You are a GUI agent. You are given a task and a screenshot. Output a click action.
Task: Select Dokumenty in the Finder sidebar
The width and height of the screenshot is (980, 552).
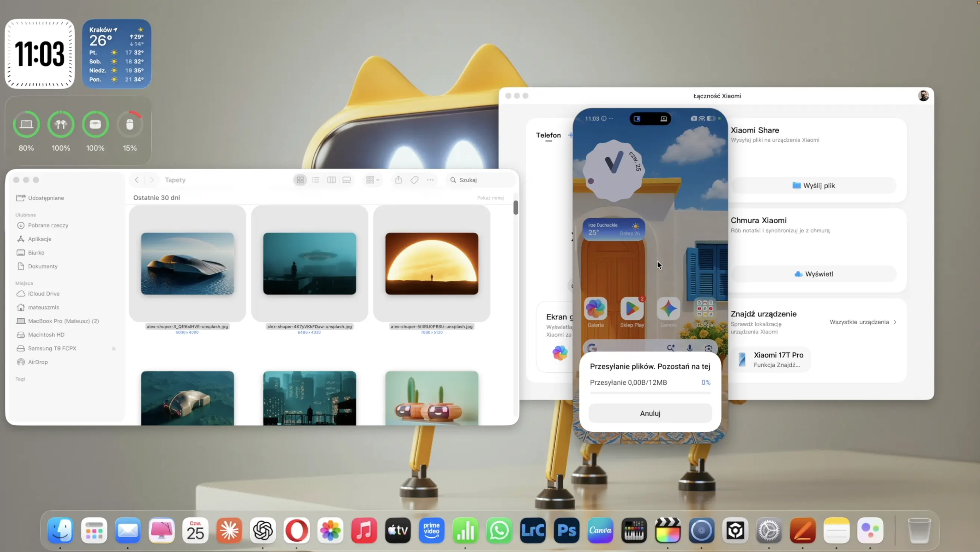(x=43, y=266)
